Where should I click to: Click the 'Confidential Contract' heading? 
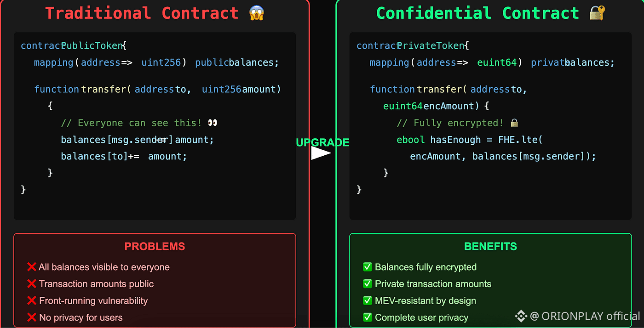click(x=477, y=13)
